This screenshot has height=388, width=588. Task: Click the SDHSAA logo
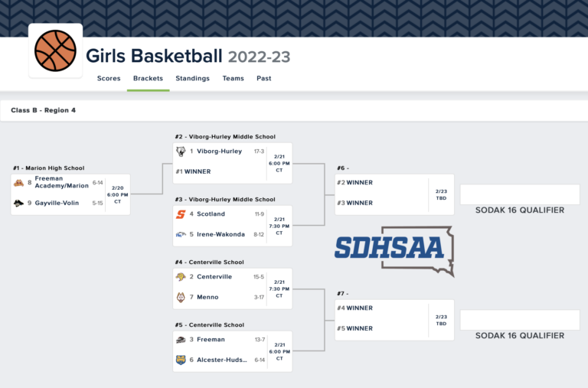pos(394,251)
